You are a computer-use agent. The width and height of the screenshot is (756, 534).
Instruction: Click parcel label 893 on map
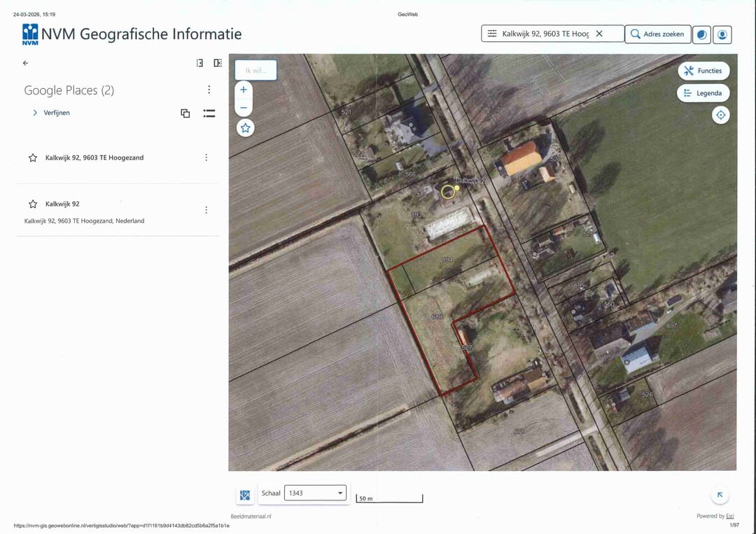(416, 214)
